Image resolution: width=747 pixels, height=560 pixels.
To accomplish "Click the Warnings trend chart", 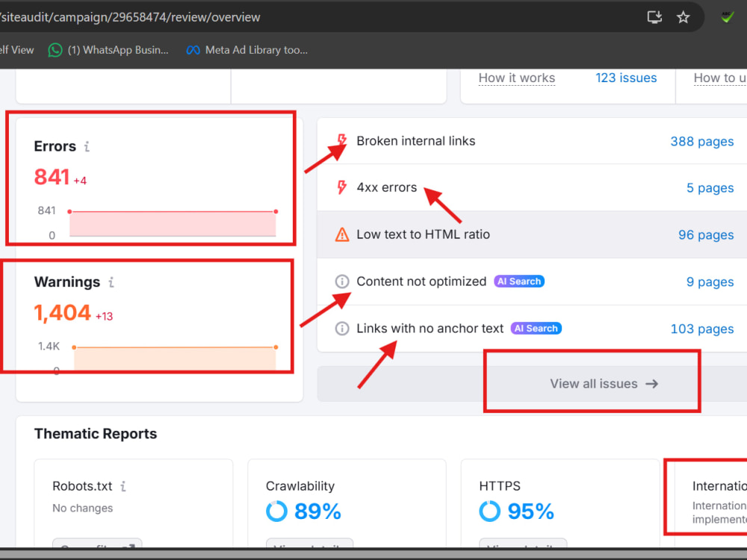I will tap(174, 358).
